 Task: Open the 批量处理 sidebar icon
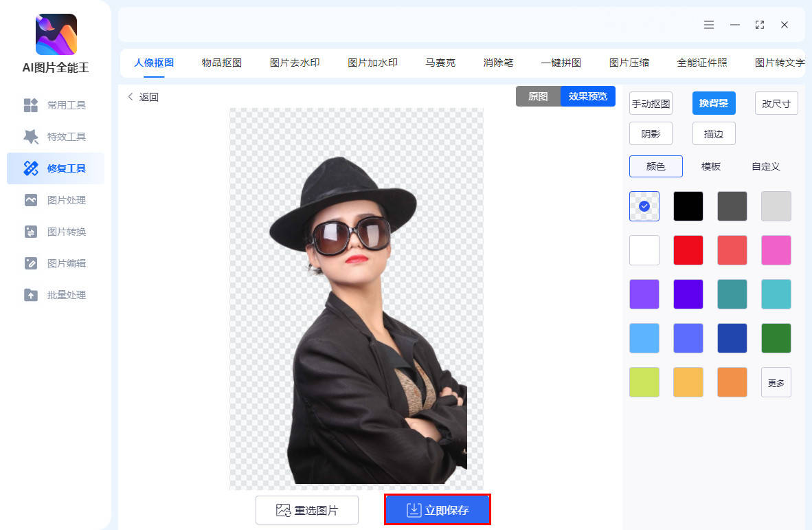(x=31, y=295)
